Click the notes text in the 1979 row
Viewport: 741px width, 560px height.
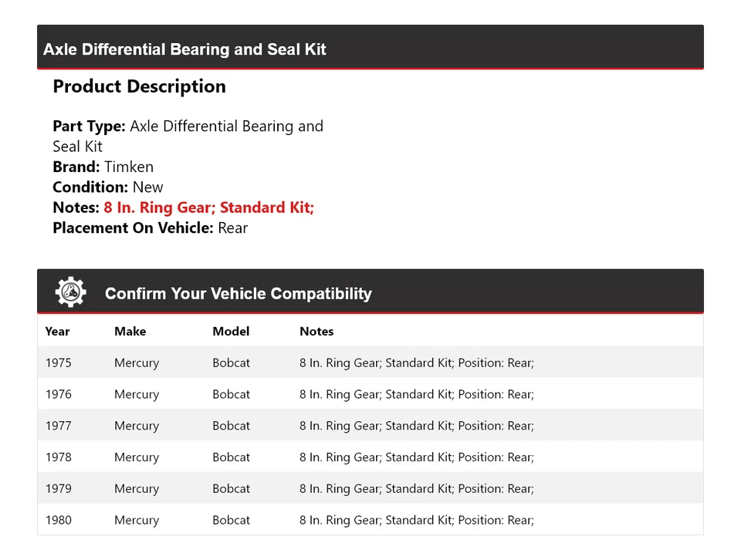416,489
